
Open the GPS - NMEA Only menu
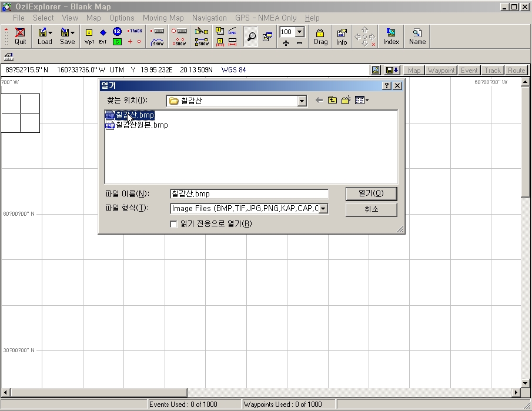[266, 18]
